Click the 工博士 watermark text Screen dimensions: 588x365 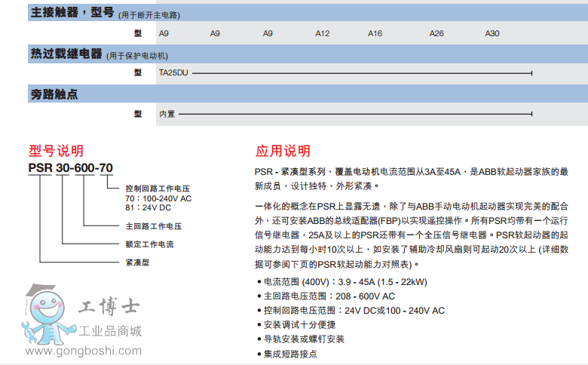pos(109,308)
